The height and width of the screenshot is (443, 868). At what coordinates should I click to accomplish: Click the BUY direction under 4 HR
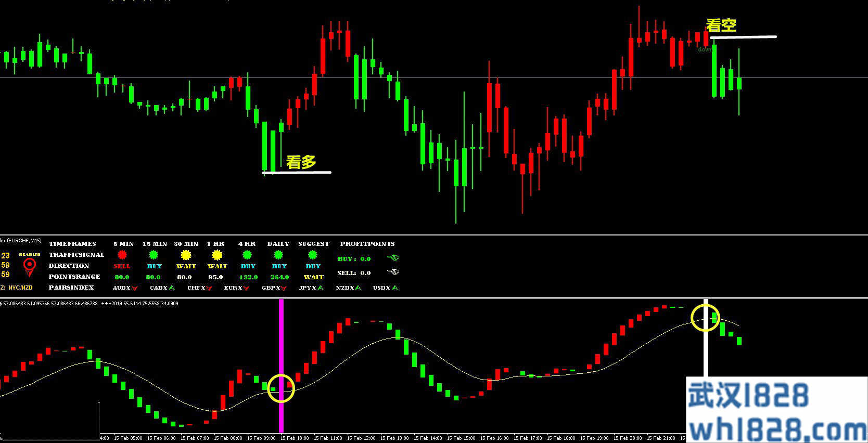coord(248,266)
